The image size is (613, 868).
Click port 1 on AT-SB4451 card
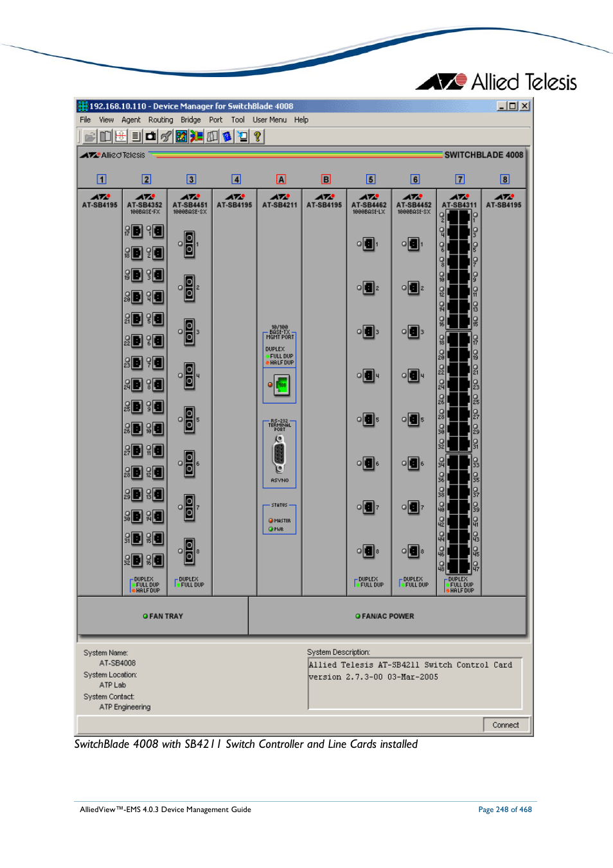point(190,244)
